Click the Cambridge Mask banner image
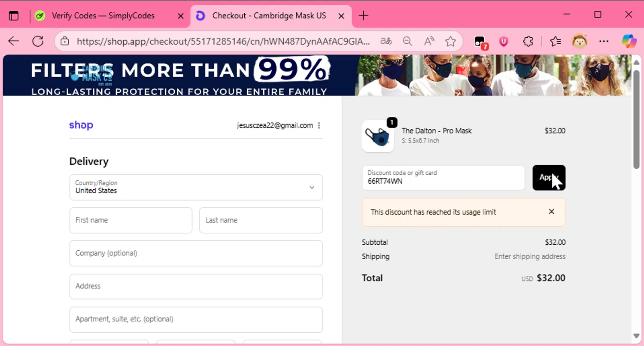The height and width of the screenshot is (346, 644). (317, 75)
